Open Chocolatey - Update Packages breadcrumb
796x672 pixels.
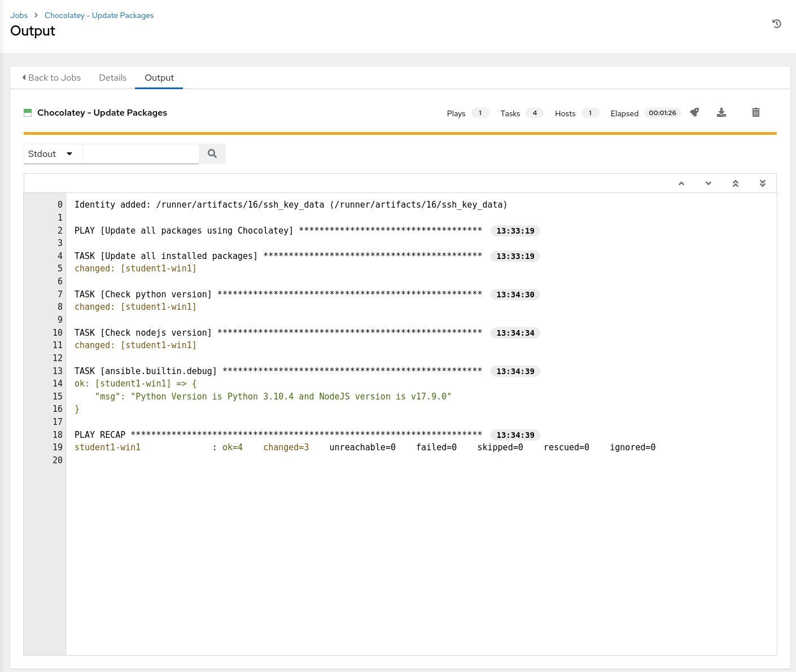pyautogui.click(x=99, y=15)
